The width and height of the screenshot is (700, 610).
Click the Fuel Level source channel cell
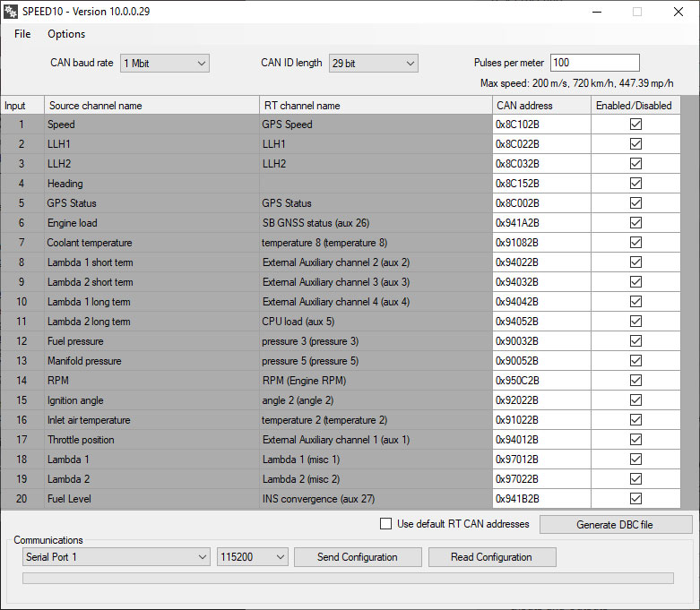pos(151,499)
